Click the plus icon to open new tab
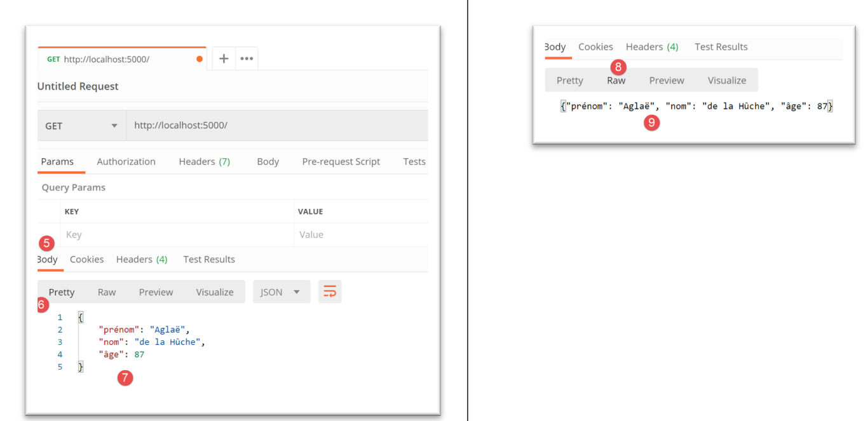 [x=224, y=58]
